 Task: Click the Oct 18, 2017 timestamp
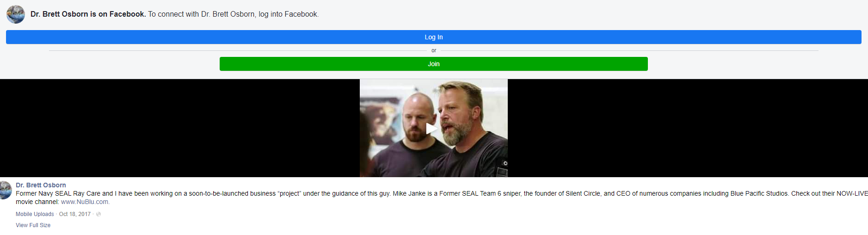[75, 214]
